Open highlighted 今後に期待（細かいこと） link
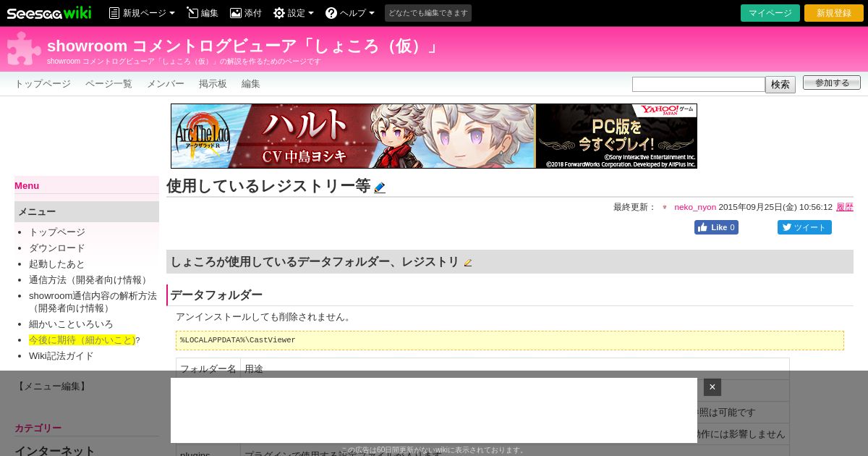Image resolution: width=868 pixels, height=456 pixels. [82, 340]
